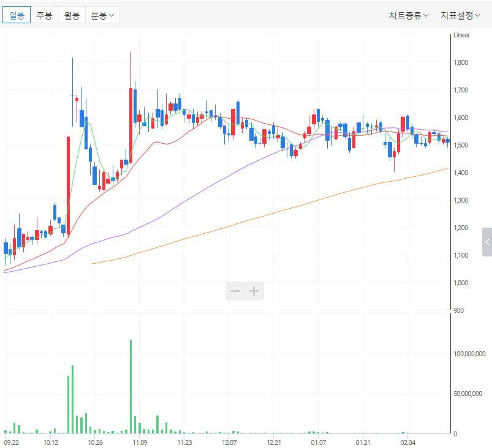The image size is (492, 448).
Task: Click the tall red candlestick after 10.12
Action: pyautogui.click(x=68, y=185)
